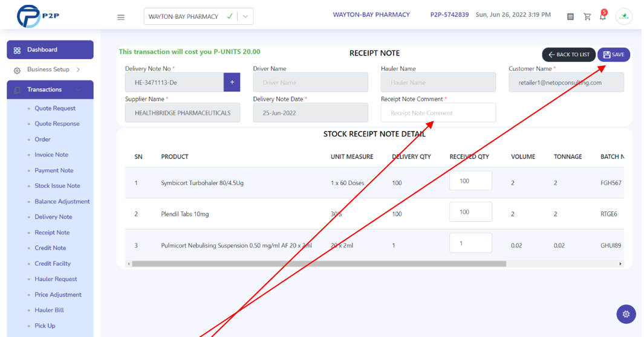Select the WAYTON-BAY PHARMACY combo box
The image size is (644, 337).
[x=198, y=16]
